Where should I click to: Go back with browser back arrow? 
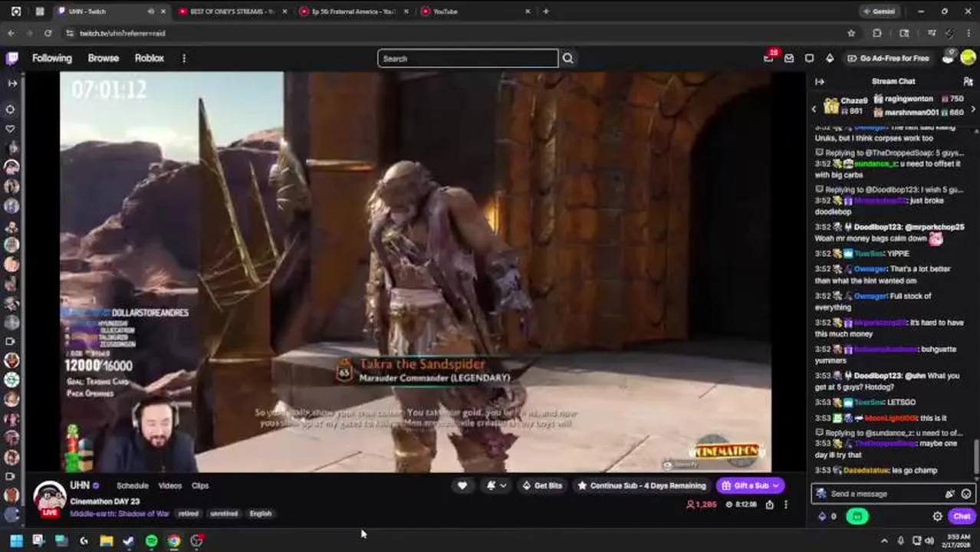click(11, 33)
